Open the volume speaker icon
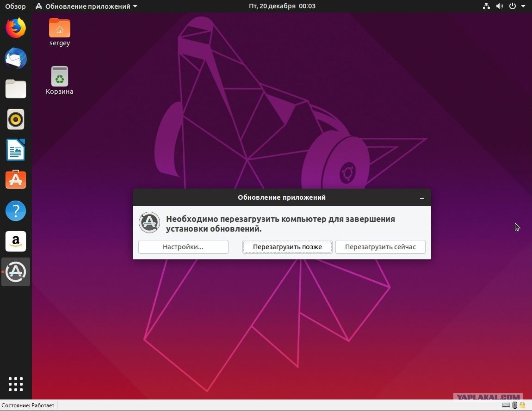Viewport: 532px width, 411px height. [x=500, y=6]
